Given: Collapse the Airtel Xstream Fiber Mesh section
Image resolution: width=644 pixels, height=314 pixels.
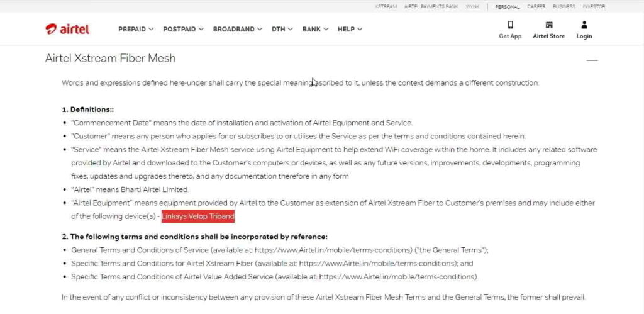Looking at the screenshot, I should [592, 60].
